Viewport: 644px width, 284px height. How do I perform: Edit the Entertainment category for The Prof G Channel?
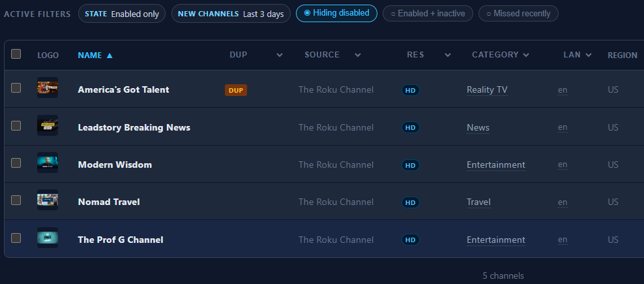coord(496,240)
